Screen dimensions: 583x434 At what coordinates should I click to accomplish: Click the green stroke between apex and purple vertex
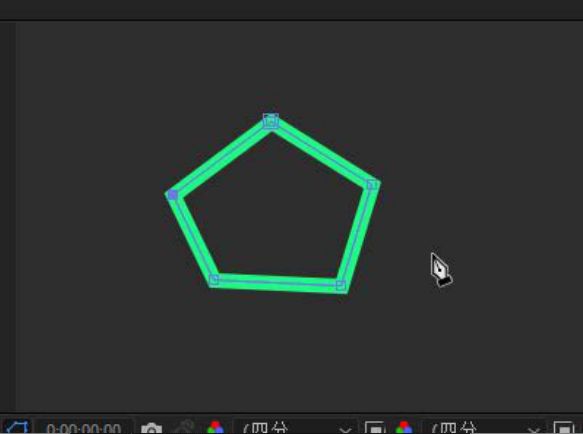pyautogui.click(x=221, y=158)
